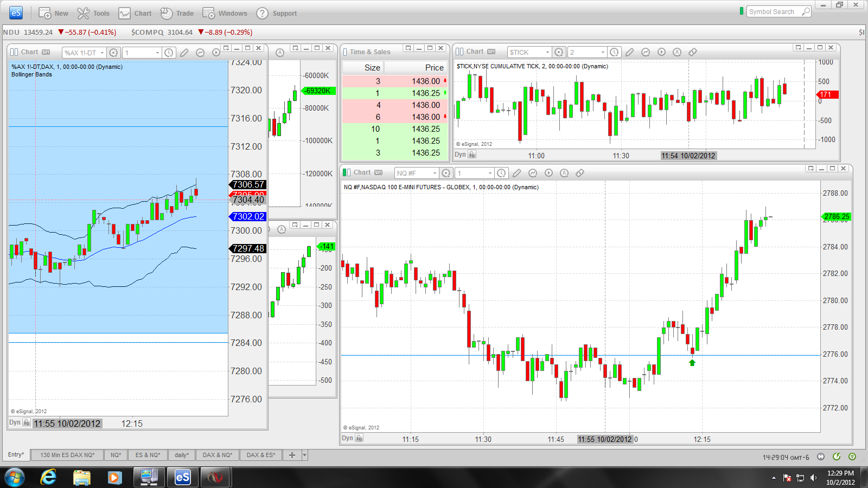
Task: Expand the %AX 1!-DT symbol dropdown
Action: [102, 53]
